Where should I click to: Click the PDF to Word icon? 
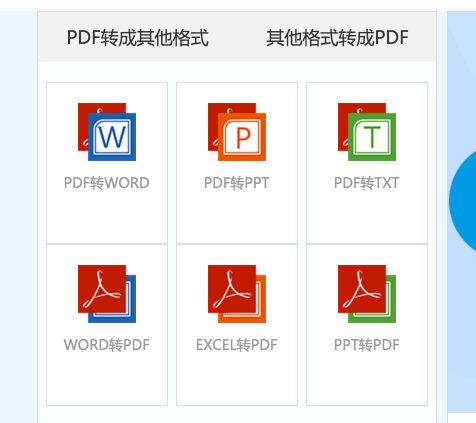(107, 132)
